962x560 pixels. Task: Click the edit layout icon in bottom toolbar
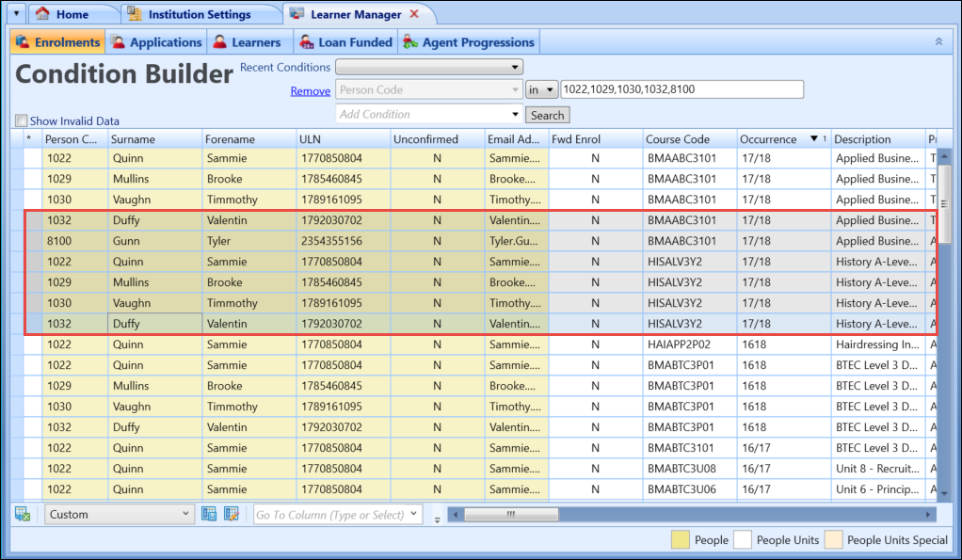[231, 514]
